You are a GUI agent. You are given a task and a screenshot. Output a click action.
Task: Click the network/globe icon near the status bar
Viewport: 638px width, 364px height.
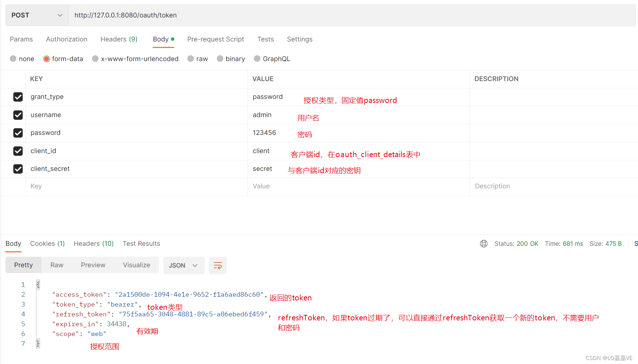click(484, 243)
